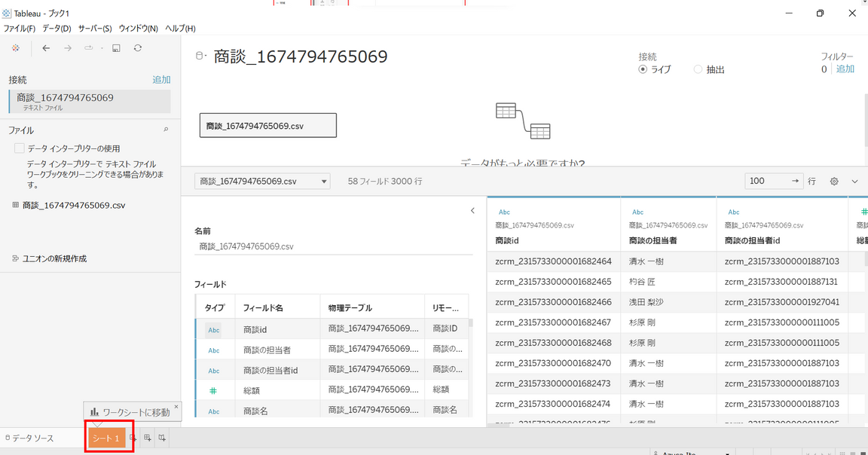The height and width of the screenshot is (455, 868).
Task: Click the 商談id column header in data grid
Action: tap(507, 241)
